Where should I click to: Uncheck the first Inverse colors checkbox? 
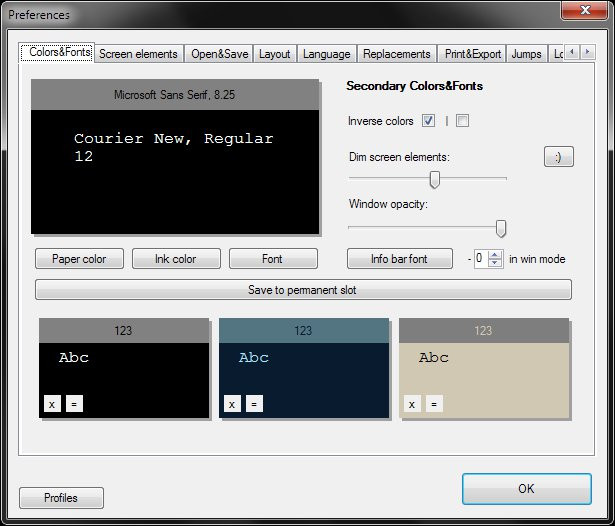pos(428,120)
